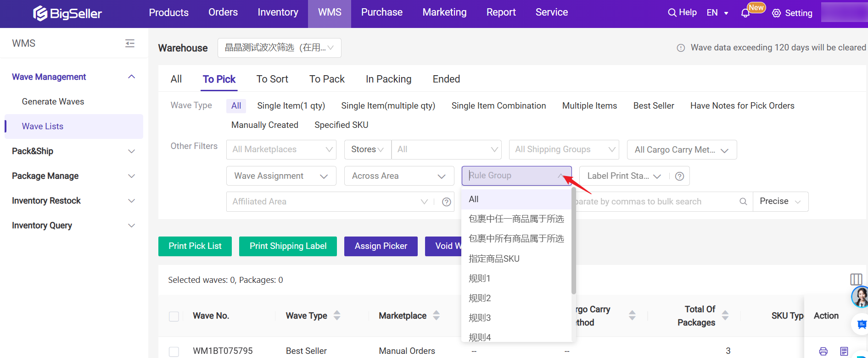Switch to the To Sort tab
The image size is (868, 358).
272,79
